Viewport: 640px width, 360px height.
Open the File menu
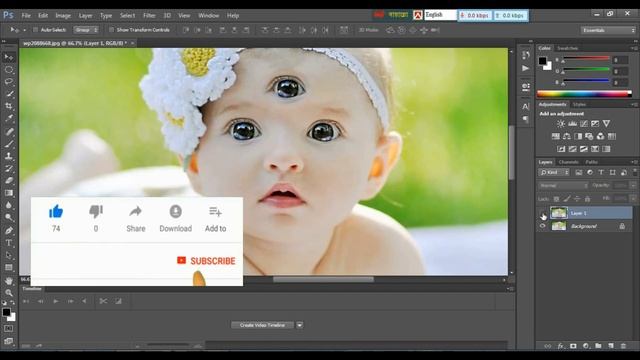pyautogui.click(x=26, y=16)
